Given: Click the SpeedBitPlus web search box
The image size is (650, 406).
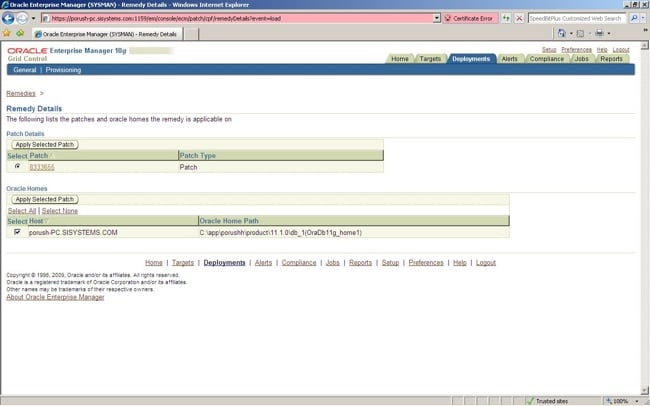Looking at the screenshot, I should pos(577,18).
